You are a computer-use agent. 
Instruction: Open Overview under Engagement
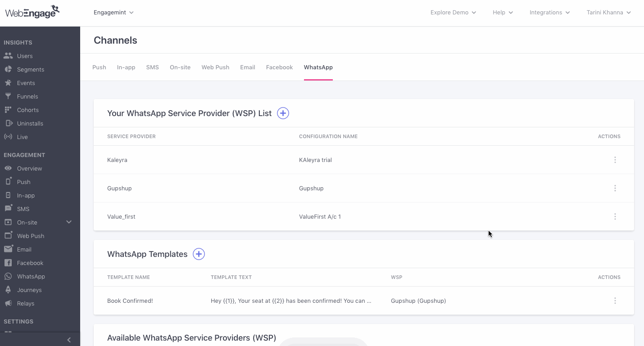29,168
